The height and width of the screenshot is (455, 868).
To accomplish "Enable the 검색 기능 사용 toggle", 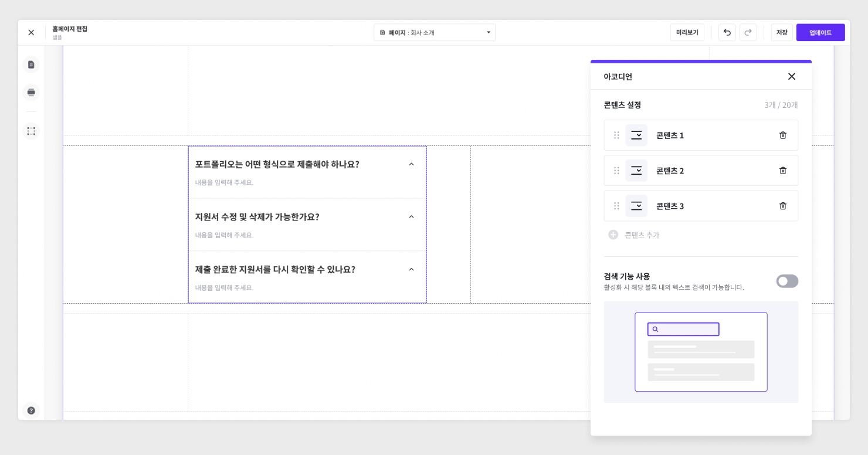I will coord(787,281).
